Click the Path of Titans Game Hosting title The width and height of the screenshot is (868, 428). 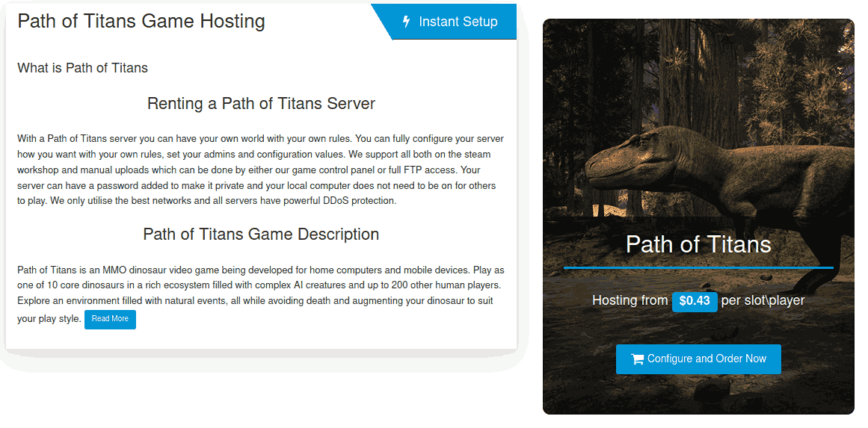141,21
